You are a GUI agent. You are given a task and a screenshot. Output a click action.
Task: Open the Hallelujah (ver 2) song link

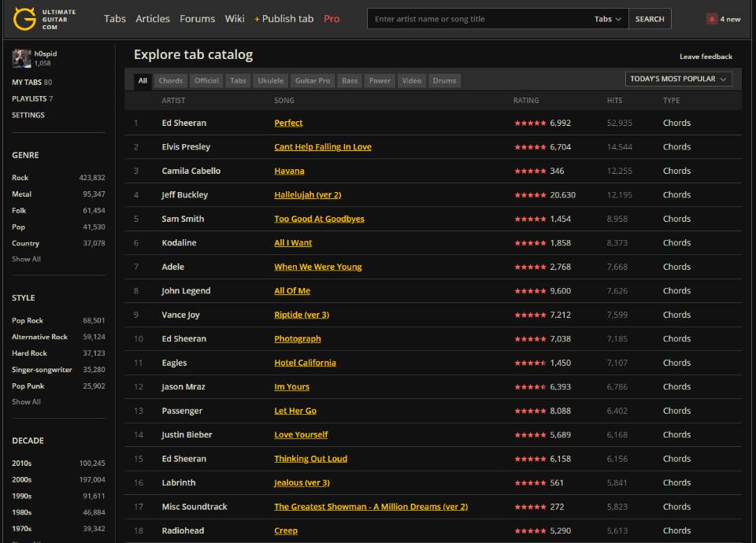(308, 194)
